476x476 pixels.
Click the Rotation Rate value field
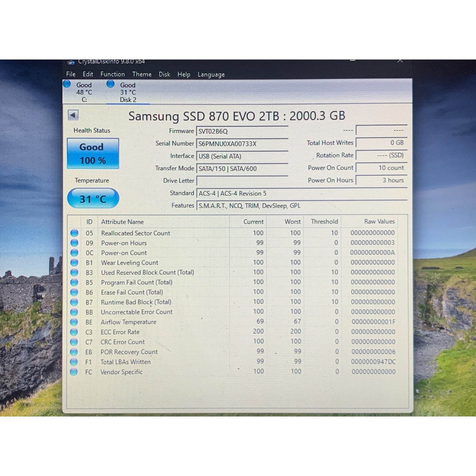381,155
